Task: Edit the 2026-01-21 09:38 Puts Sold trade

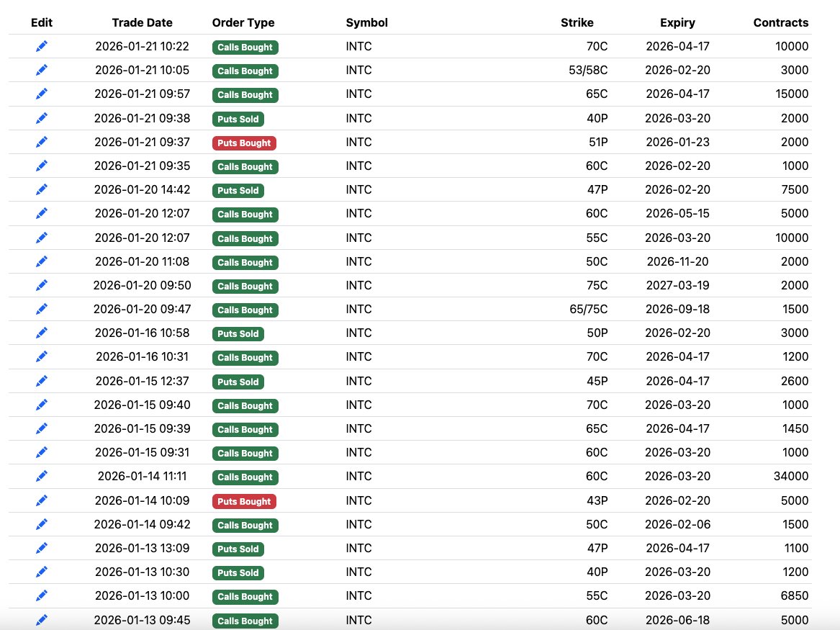Action: (41, 118)
